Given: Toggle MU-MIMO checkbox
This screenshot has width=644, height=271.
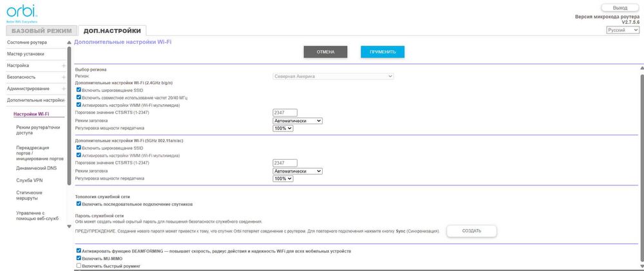Looking at the screenshot, I should tap(79, 258).
